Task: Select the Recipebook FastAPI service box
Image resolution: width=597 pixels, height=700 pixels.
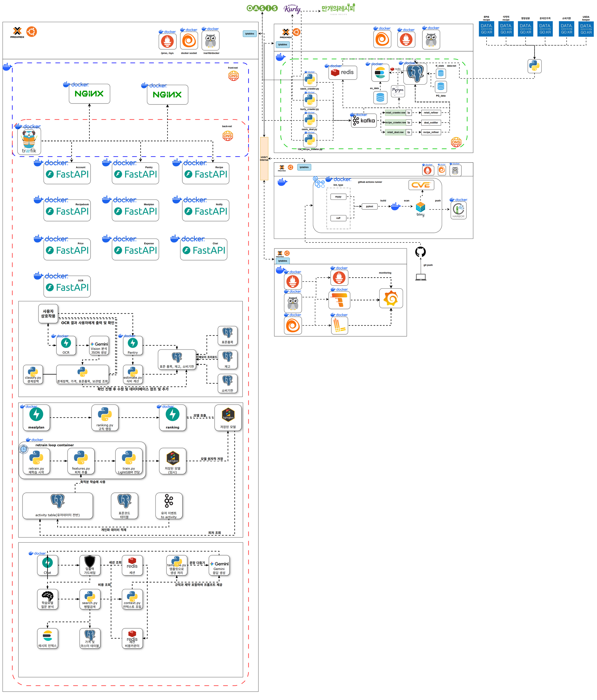Action: tap(67, 210)
